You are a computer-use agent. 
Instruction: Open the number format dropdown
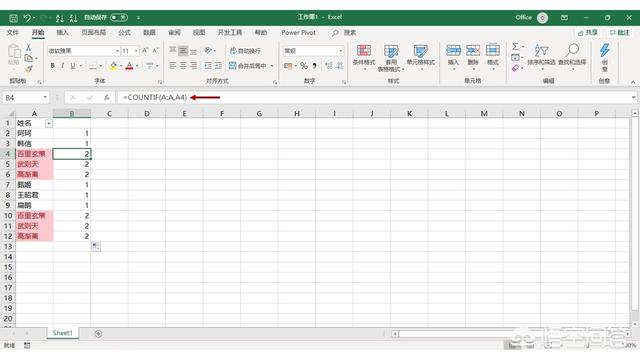pyautogui.click(x=340, y=51)
